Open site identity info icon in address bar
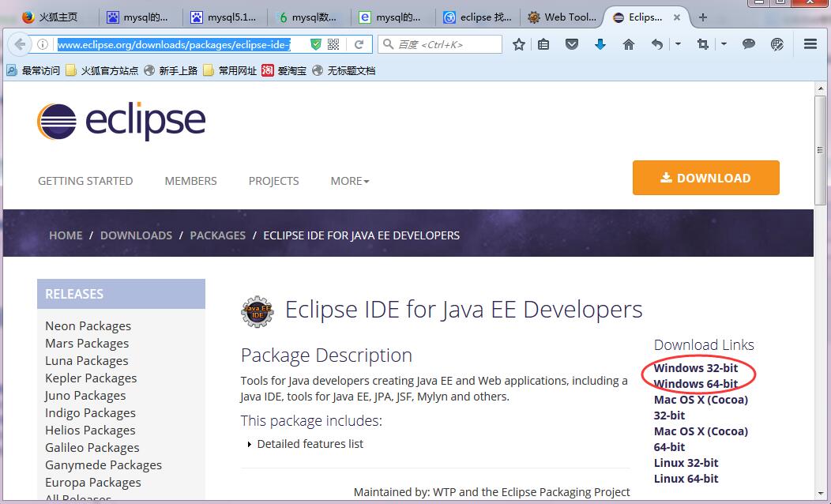831x504 pixels. pyautogui.click(x=43, y=44)
